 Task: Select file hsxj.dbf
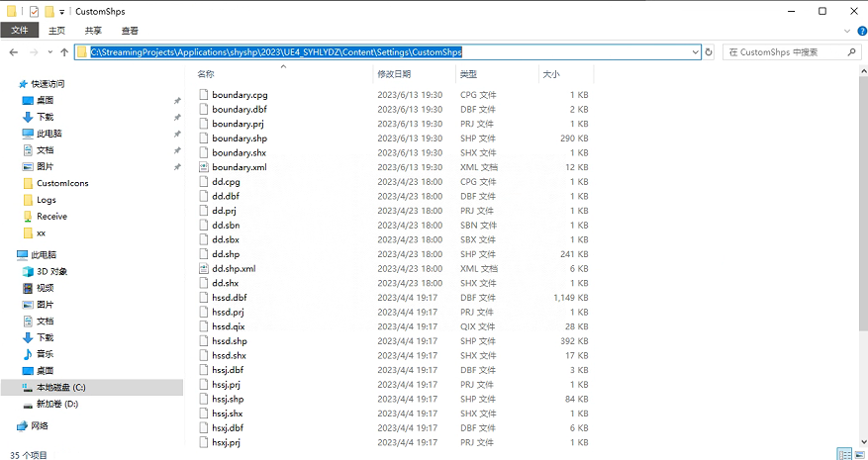click(228, 428)
